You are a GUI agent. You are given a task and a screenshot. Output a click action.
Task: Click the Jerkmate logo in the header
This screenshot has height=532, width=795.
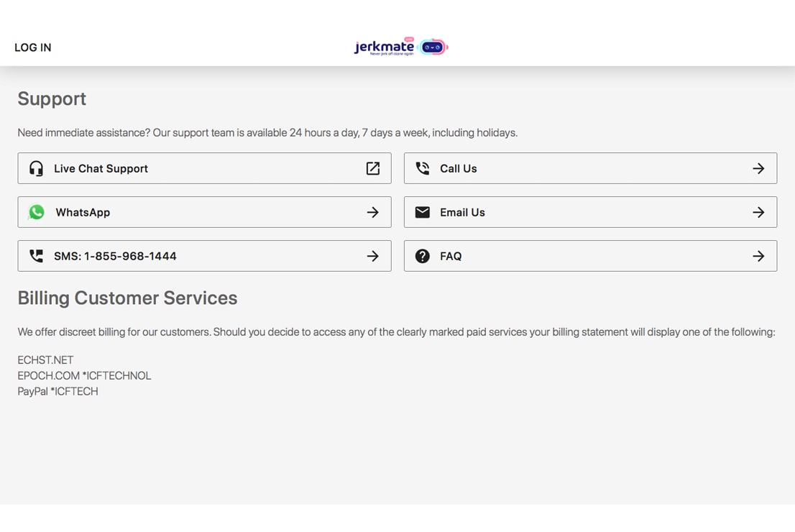400,47
